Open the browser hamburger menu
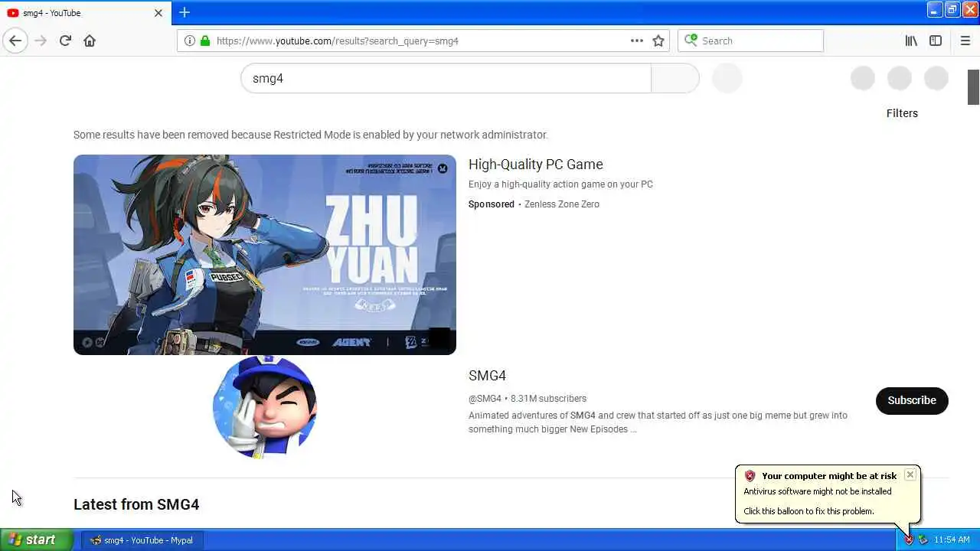This screenshot has width=980, height=551. point(965,41)
